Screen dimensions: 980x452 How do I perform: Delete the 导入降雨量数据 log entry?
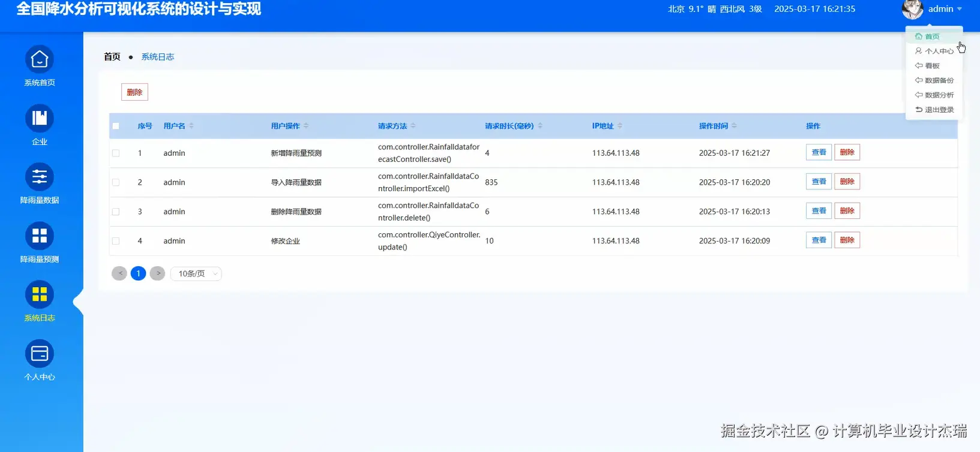click(x=847, y=182)
